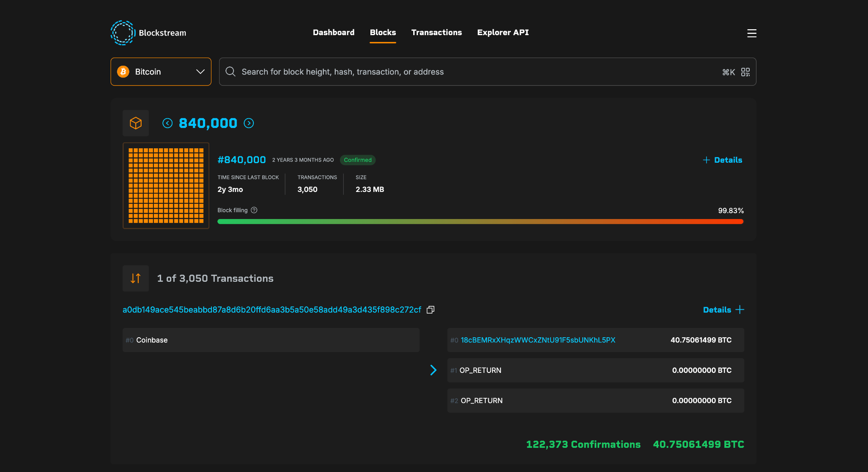
Task: Click the 122,373 Confirmations text
Action: tap(583, 444)
